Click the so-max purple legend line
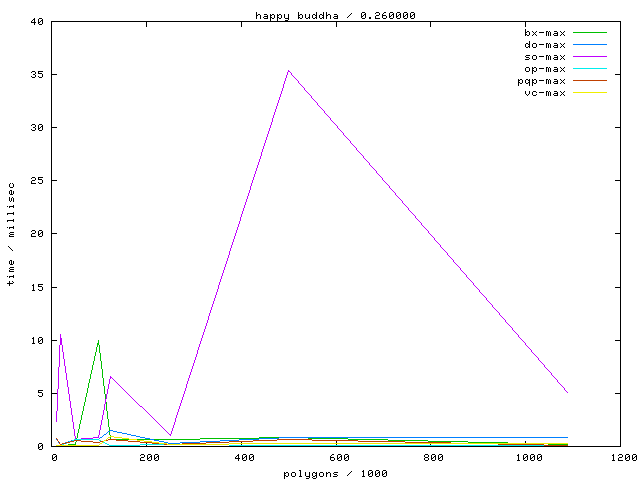 [x=589, y=57]
